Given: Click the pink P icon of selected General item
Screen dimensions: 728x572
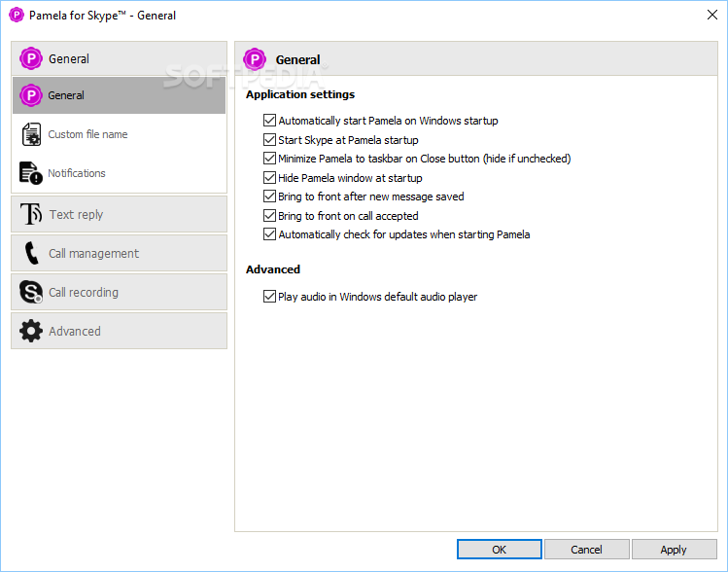Looking at the screenshot, I should pyautogui.click(x=31, y=95).
